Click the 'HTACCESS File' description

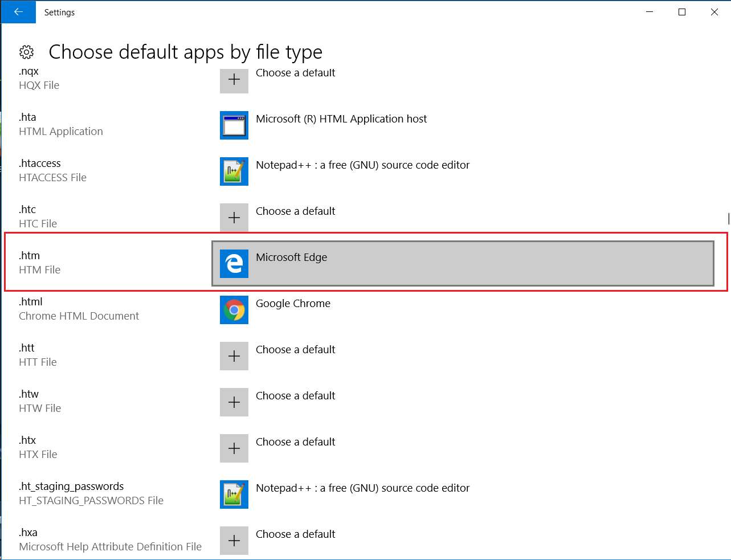52,178
